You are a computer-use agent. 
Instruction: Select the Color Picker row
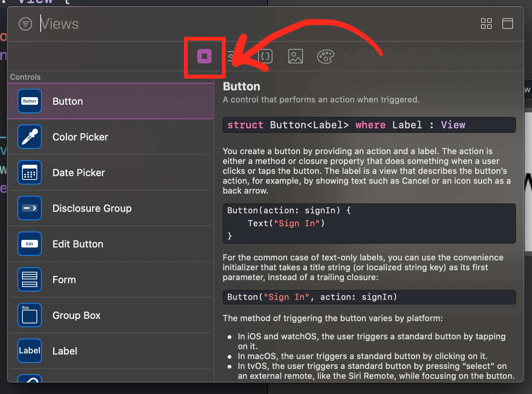coord(111,137)
